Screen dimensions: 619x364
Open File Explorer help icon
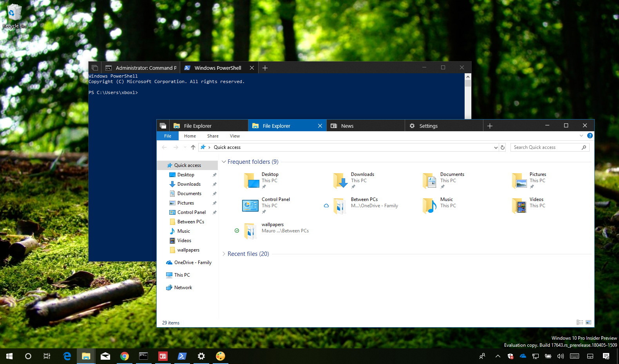(590, 136)
